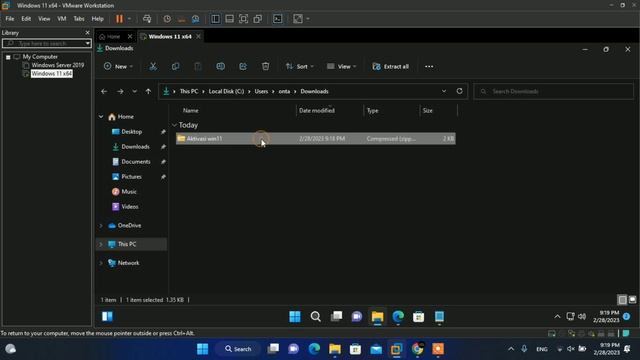Select Windows Server 2019 in Library
Screen dimensions: 640x360
(58, 65)
